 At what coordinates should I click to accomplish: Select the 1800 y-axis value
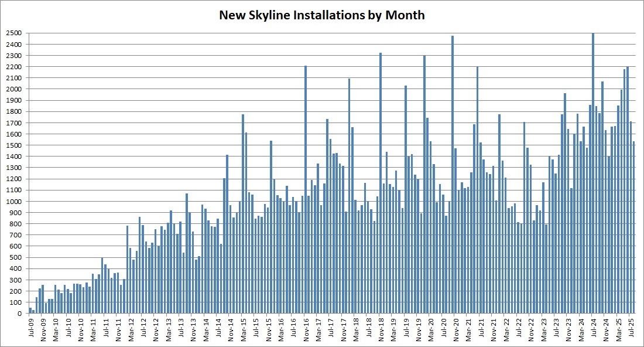click(x=14, y=111)
